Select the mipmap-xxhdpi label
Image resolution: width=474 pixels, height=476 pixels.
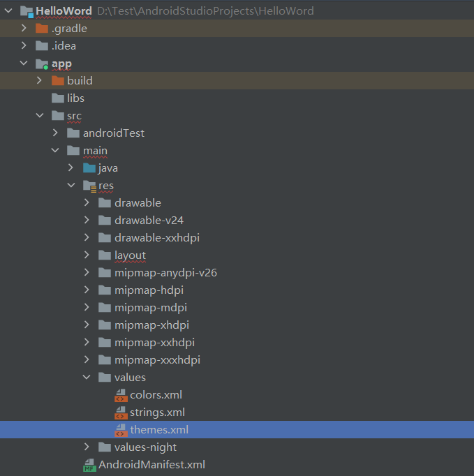pos(154,343)
